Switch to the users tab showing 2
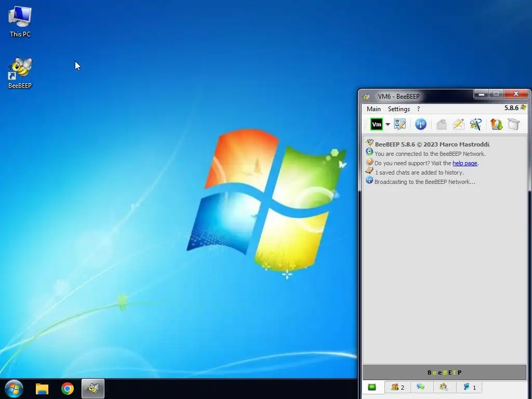This screenshot has height=399, width=532. [397, 387]
